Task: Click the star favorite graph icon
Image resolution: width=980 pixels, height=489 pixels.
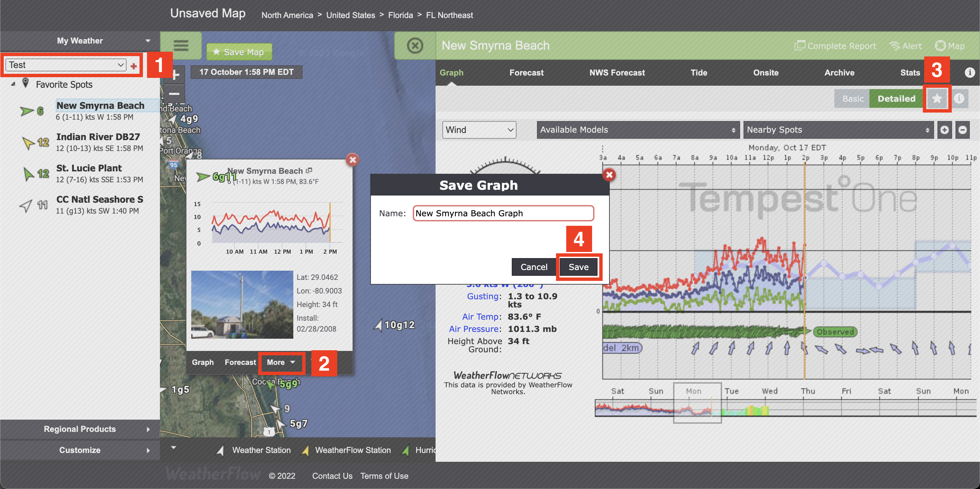Action: coord(937,99)
